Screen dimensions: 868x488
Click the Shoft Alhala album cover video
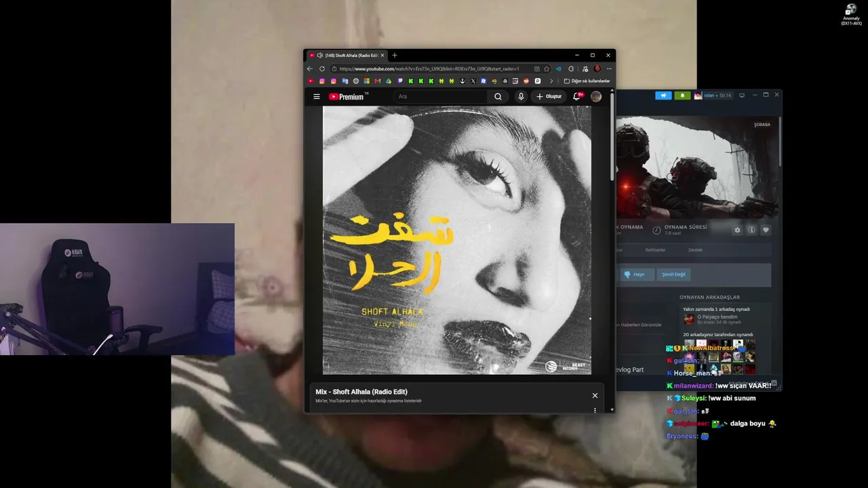(457, 240)
